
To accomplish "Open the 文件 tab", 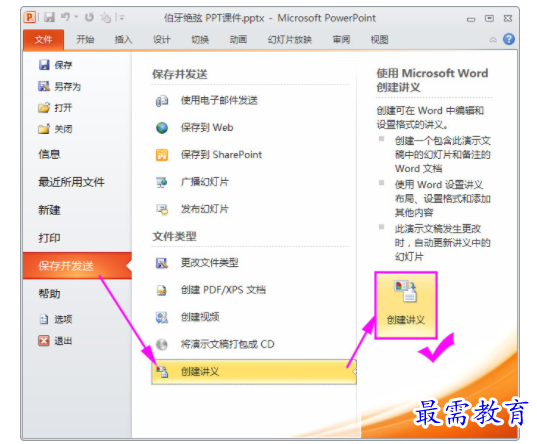I will coord(43,40).
